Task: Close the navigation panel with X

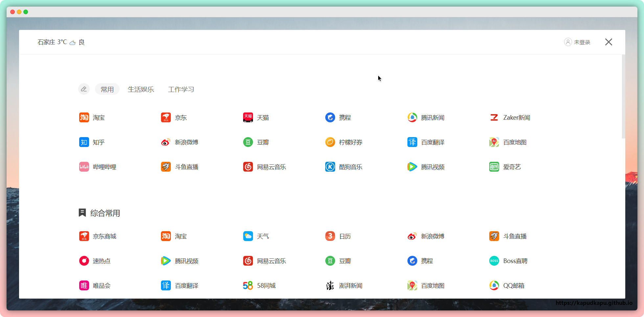Action: coord(609,42)
